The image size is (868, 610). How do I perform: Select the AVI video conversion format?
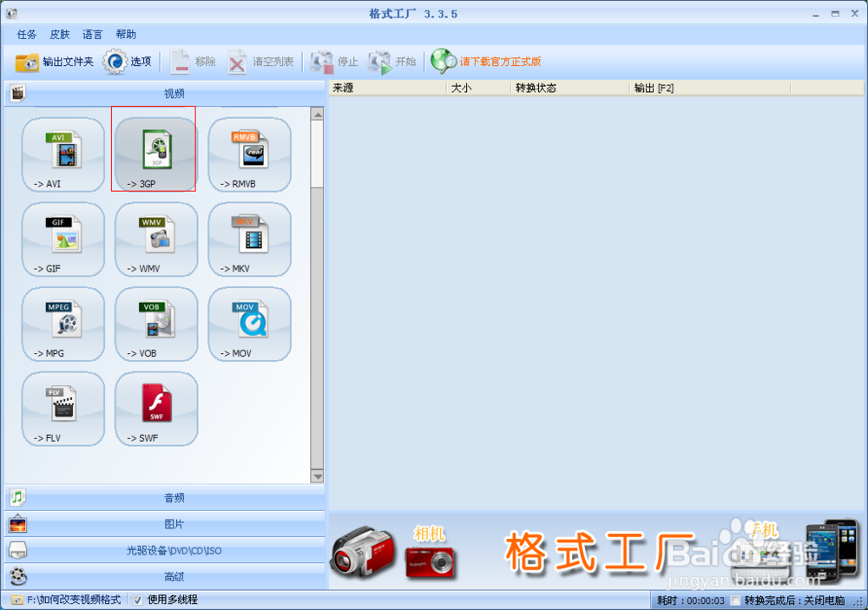point(62,156)
